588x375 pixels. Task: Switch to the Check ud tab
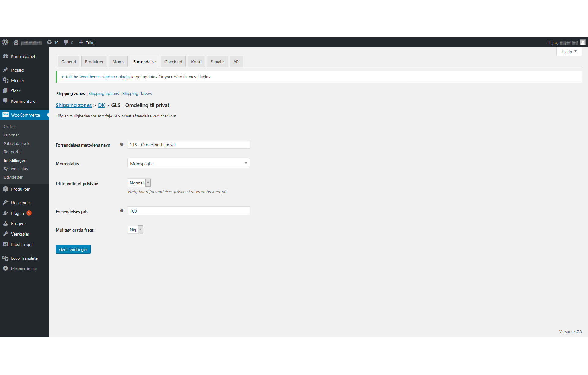[x=173, y=62]
